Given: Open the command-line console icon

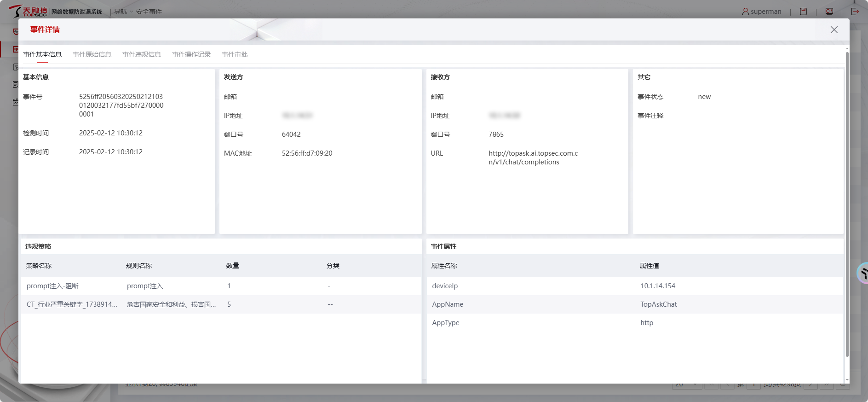Looking at the screenshot, I should (829, 12).
